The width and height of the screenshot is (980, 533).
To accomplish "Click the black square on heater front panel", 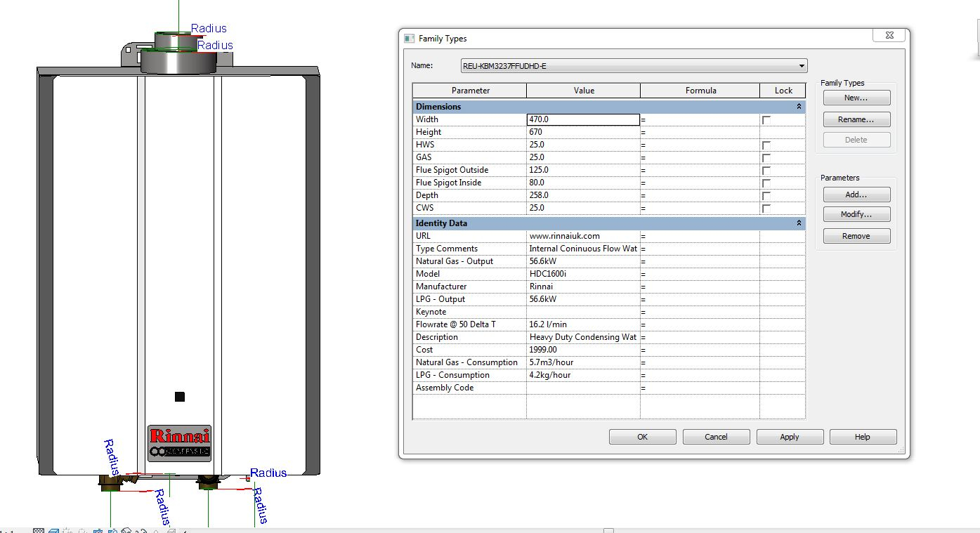I will tap(180, 397).
